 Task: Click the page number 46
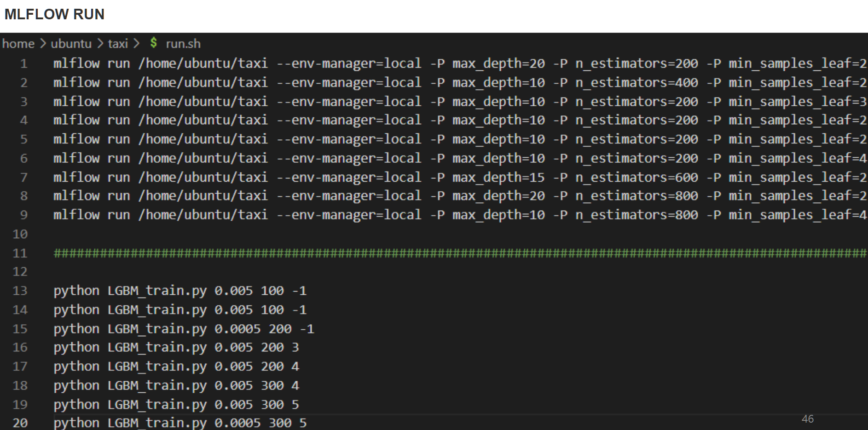808,418
